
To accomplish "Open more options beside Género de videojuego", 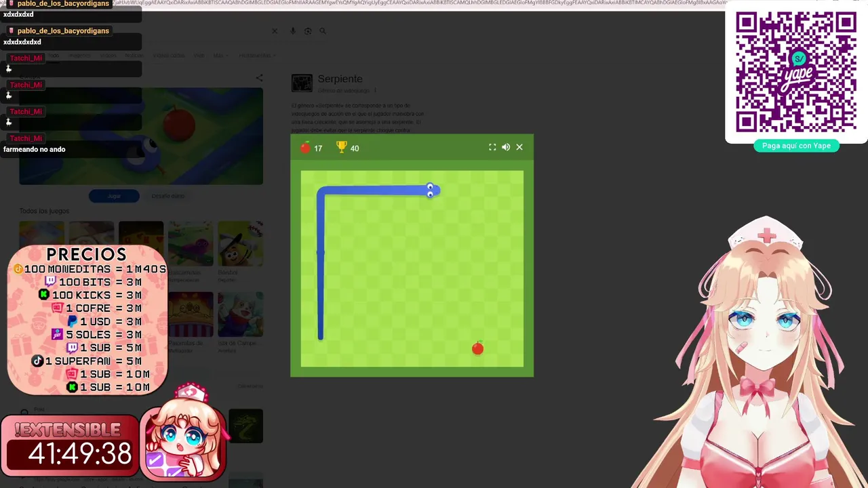I will coord(375,90).
